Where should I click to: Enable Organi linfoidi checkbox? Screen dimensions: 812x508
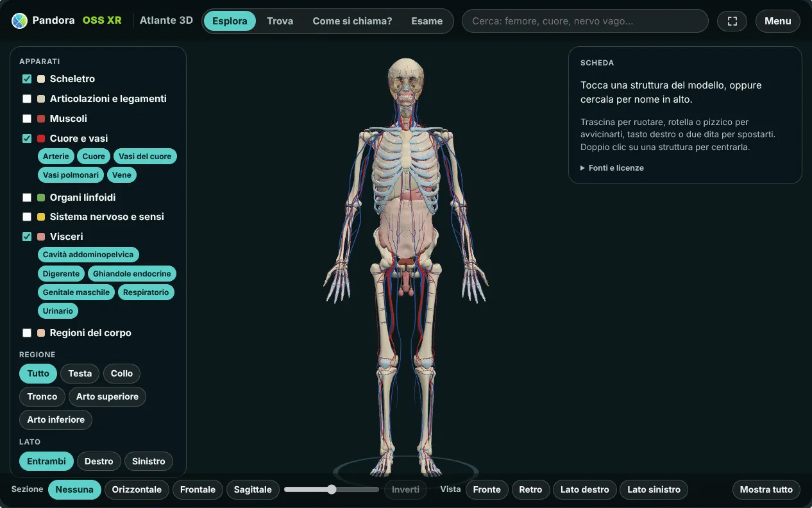(27, 198)
